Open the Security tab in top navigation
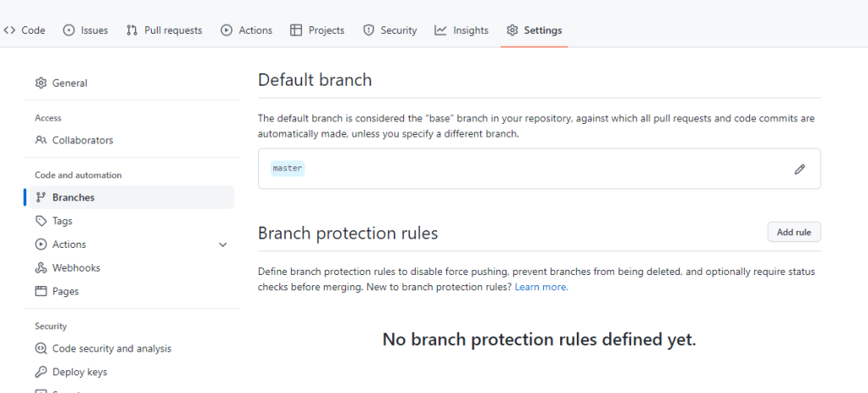868x393 pixels. (x=390, y=30)
